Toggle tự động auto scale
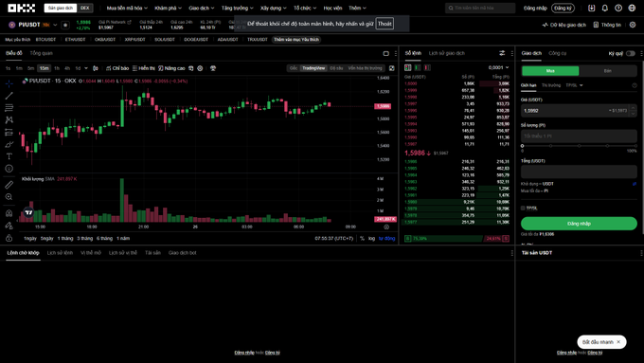Image resolution: width=644 pixels, height=363 pixels. [x=387, y=239]
